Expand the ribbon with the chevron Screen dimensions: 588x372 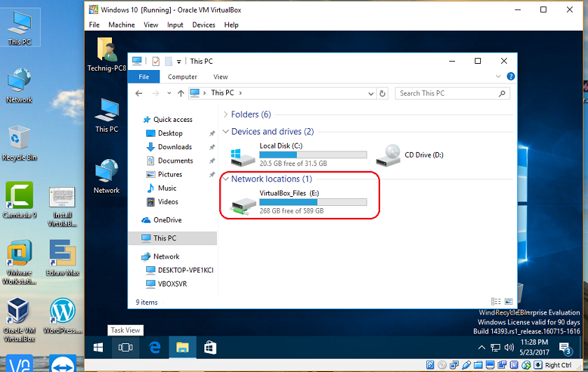[x=498, y=76]
